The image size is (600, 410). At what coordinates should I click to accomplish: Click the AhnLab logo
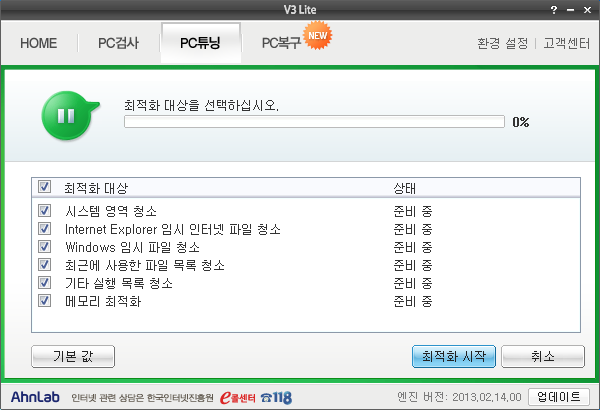point(35,397)
